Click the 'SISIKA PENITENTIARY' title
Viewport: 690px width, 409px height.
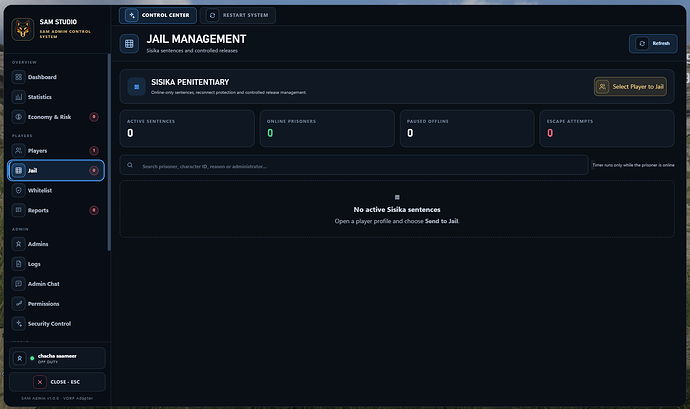(x=190, y=82)
